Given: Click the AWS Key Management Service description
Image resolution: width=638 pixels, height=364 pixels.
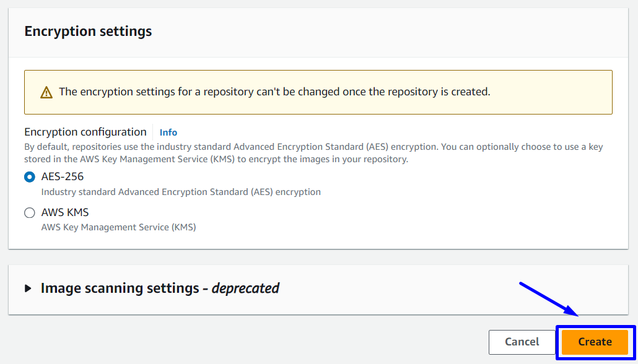Looking at the screenshot, I should [118, 227].
